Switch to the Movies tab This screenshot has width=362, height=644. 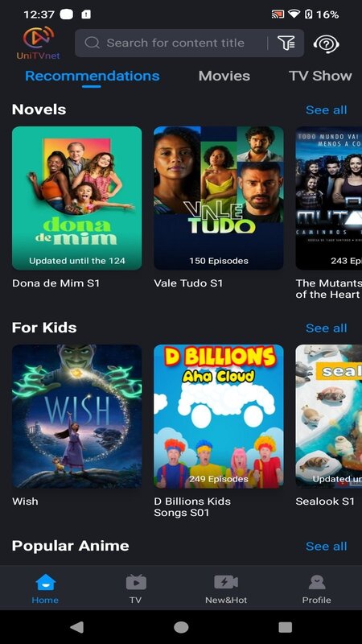coord(224,76)
